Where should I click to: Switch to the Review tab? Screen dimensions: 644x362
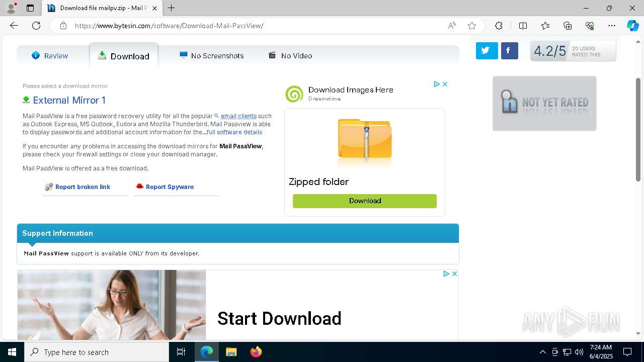tap(50, 56)
